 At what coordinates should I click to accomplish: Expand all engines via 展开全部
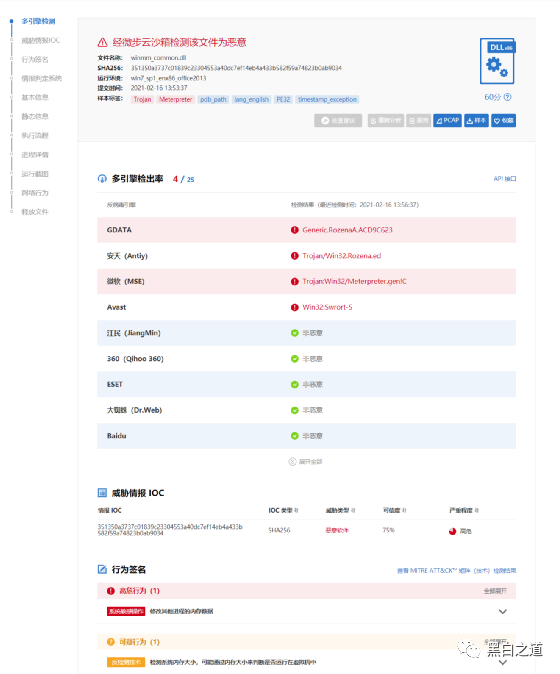(306, 462)
